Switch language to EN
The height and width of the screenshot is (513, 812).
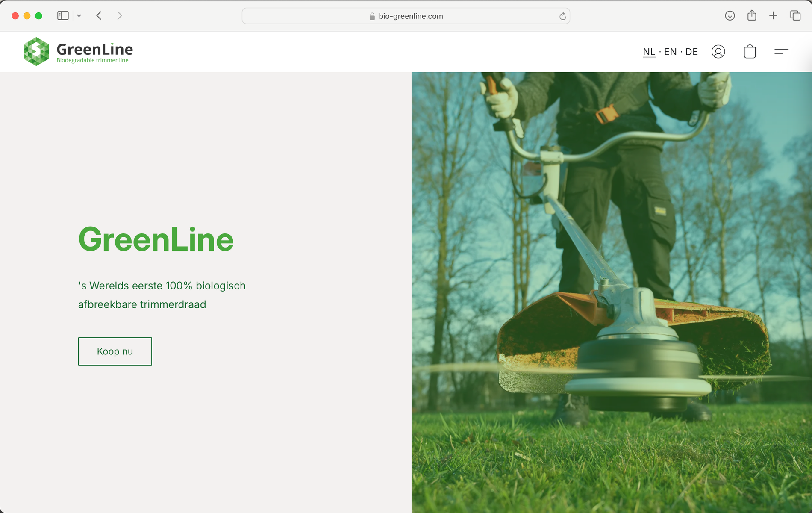[670, 52]
